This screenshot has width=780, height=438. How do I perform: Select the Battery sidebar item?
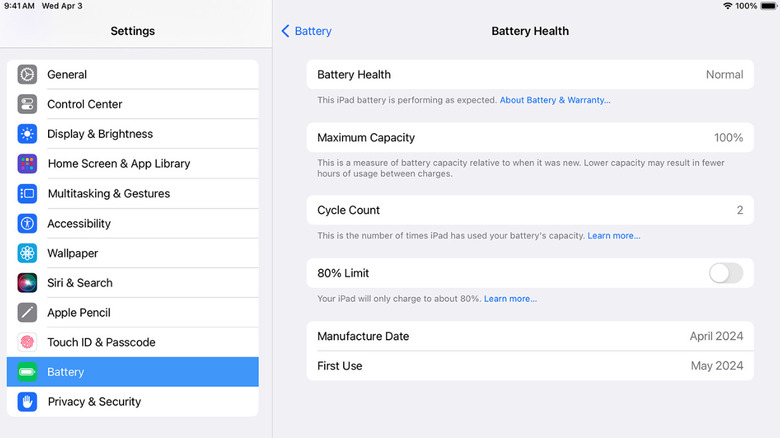point(132,372)
